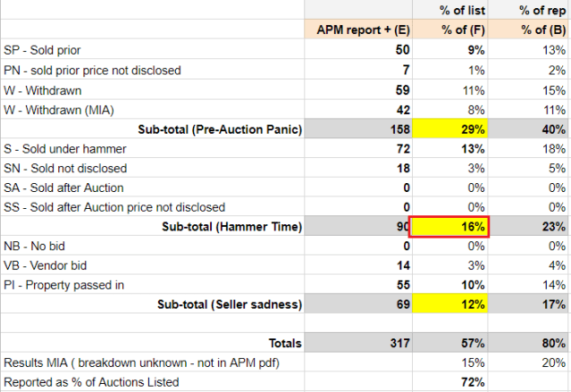This screenshot has height=392, width=571.
Task: Click the yellow 12% Seller sadness cell
Action: (449, 305)
